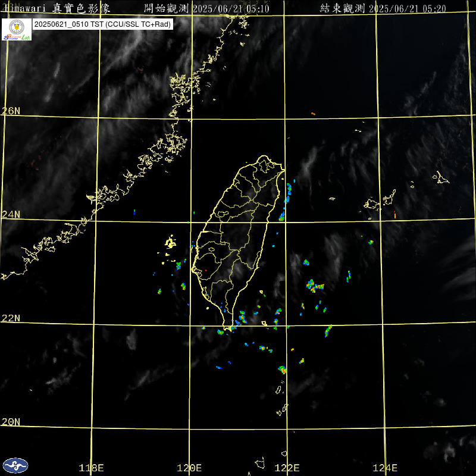The width and height of the screenshot is (476, 476).
Task: Click the Himawari title text
Action: tap(57, 8)
